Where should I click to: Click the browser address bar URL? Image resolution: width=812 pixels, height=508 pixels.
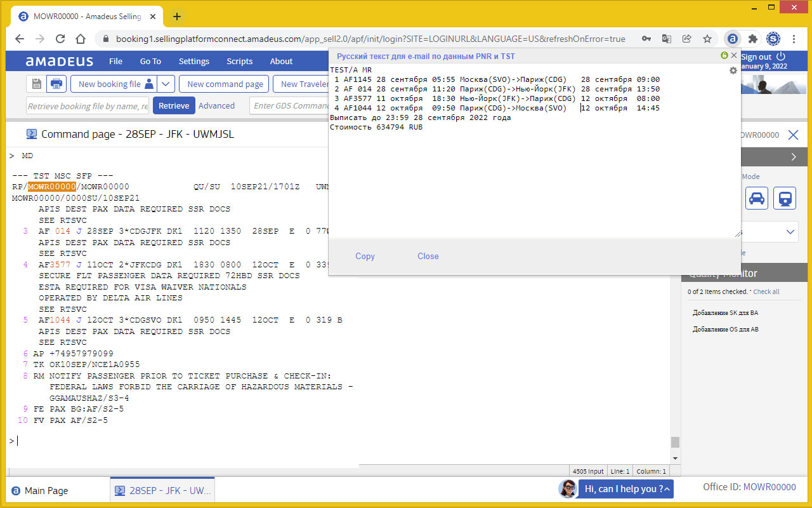click(370, 39)
